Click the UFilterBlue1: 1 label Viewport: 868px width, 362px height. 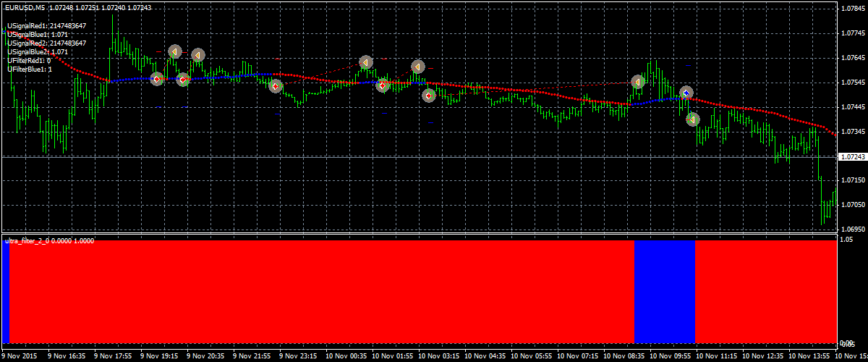(x=30, y=70)
